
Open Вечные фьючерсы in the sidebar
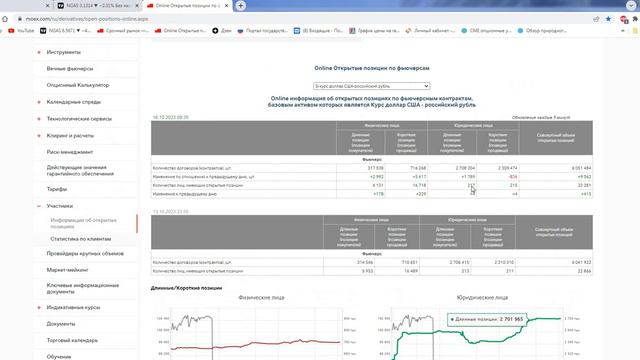coord(70,69)
